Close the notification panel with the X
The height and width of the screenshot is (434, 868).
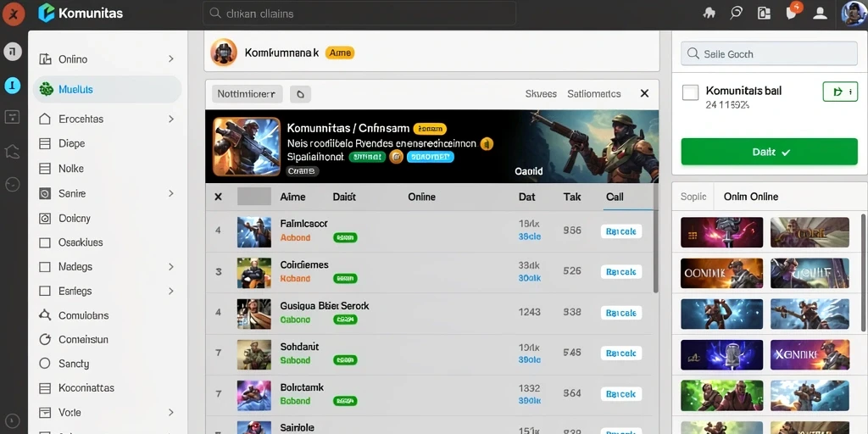click(644, 93)
